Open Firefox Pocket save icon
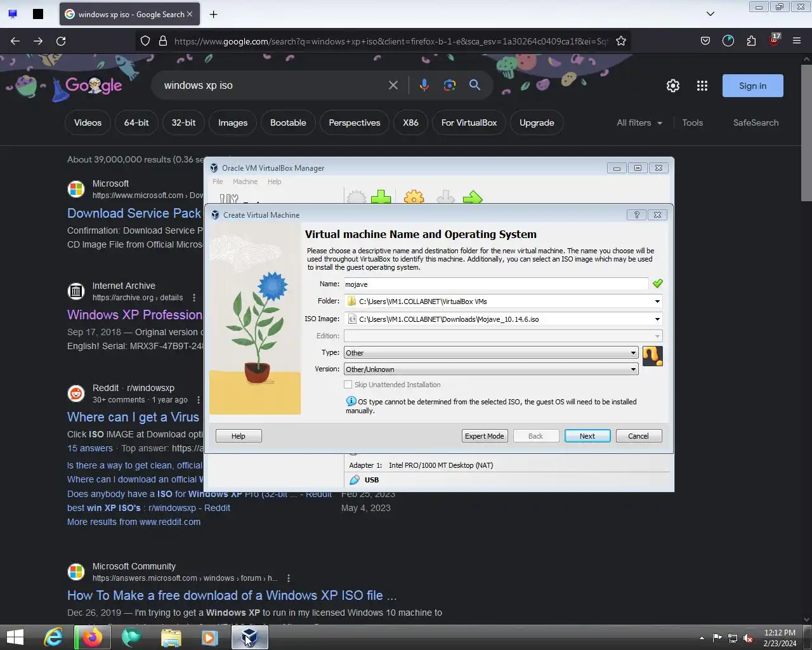The image size is (812, 650). coord(705,41)
